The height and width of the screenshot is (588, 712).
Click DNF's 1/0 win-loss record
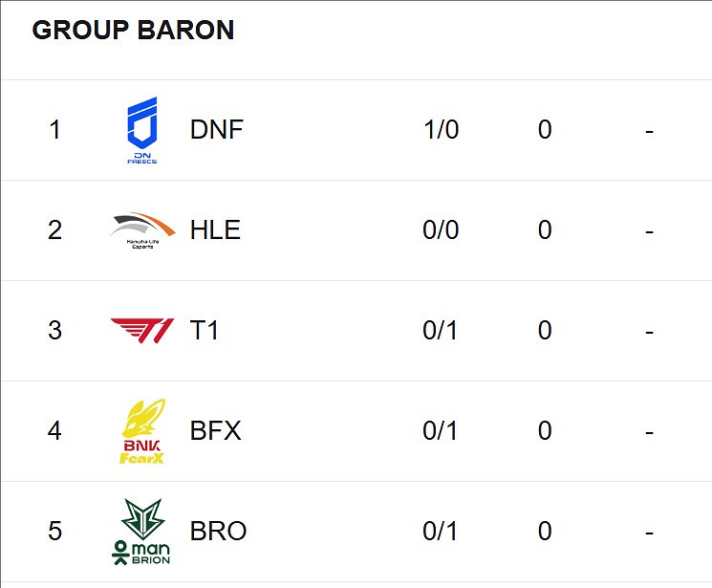[x=441, y=130]
